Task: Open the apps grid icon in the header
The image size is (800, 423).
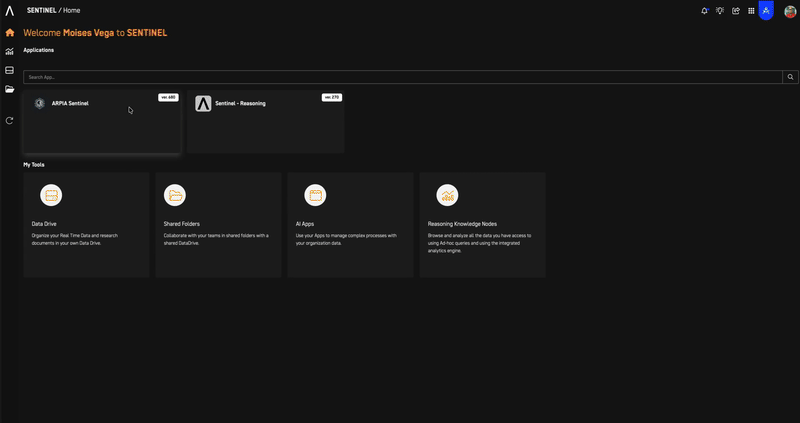Action: coord(751,11)
